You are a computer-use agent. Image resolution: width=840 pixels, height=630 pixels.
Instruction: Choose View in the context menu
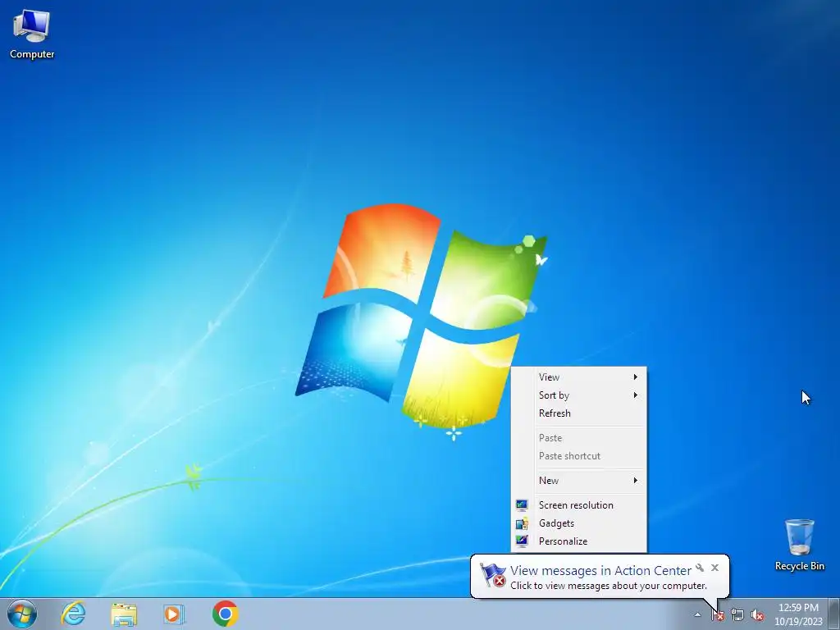(578, 377)
